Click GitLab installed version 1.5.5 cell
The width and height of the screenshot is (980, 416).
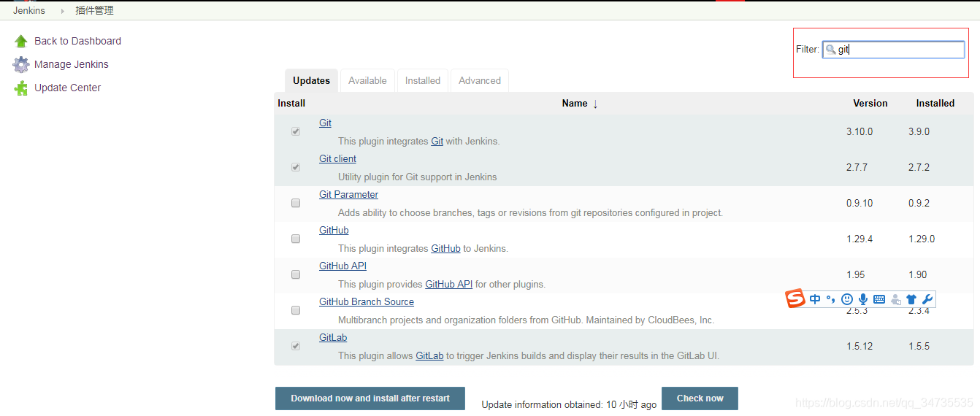919,347
